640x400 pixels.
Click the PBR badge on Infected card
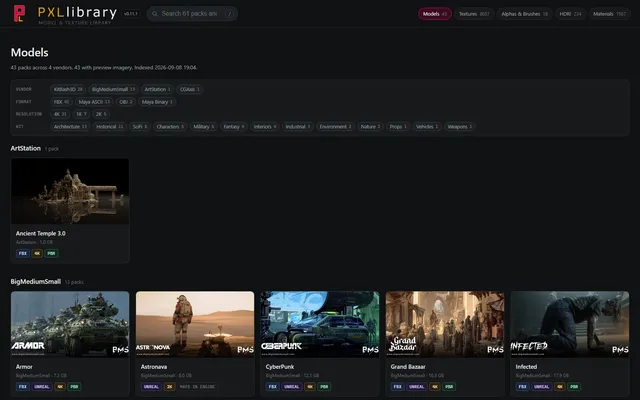tap(574, 387)
